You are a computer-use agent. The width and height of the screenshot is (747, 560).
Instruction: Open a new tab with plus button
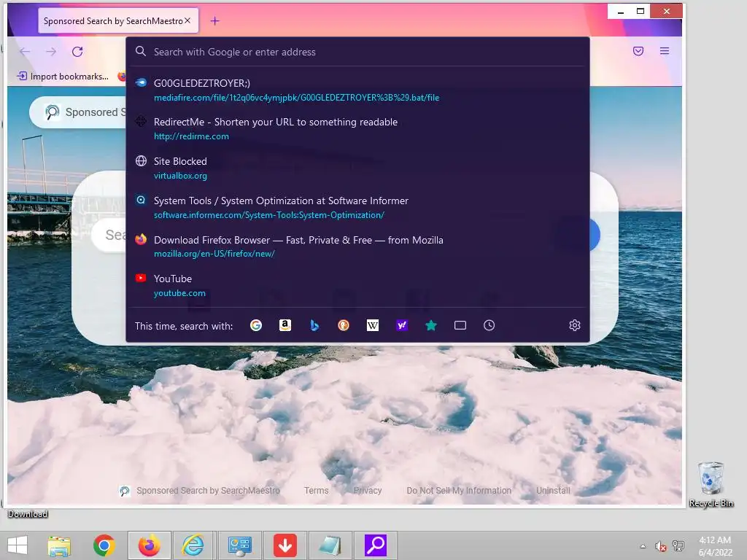point(215,21)
